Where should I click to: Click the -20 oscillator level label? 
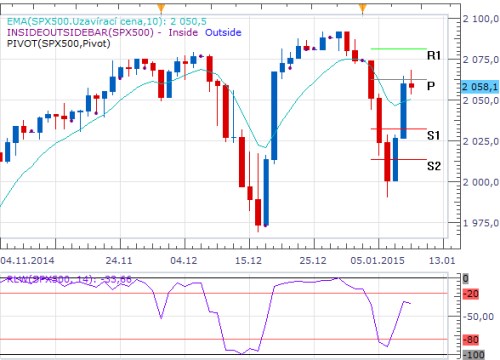tap(471, 294)
